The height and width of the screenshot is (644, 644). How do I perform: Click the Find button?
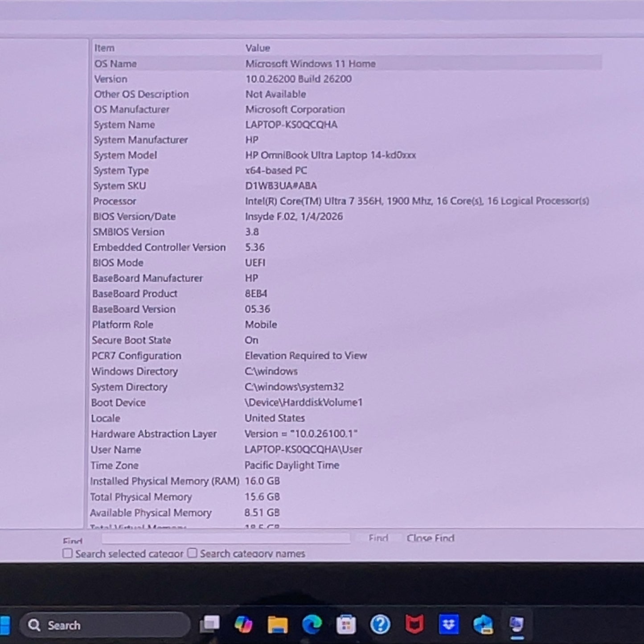(378, 538)
